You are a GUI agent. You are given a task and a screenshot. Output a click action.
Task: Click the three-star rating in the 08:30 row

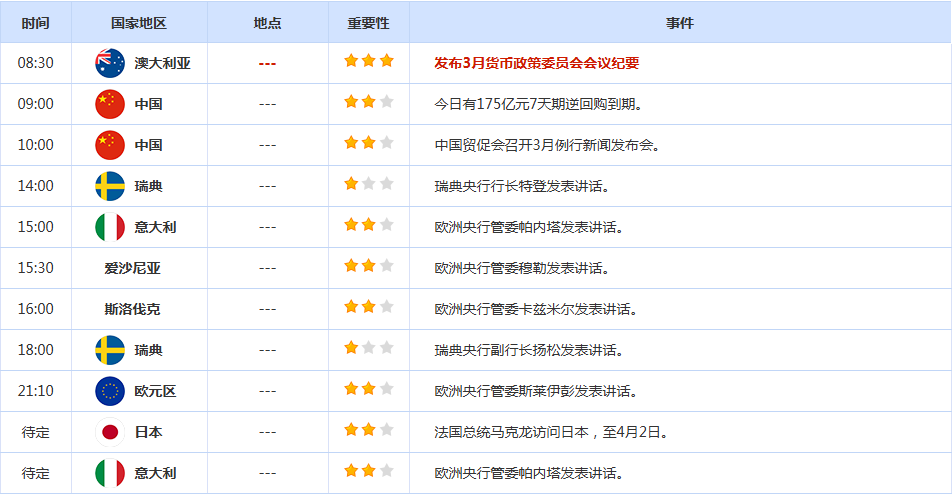coord(368,61)
